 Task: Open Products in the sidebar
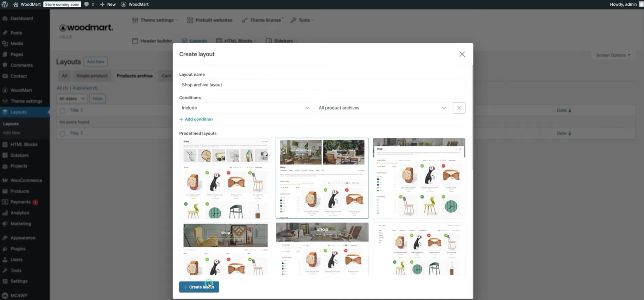[20, 191]
